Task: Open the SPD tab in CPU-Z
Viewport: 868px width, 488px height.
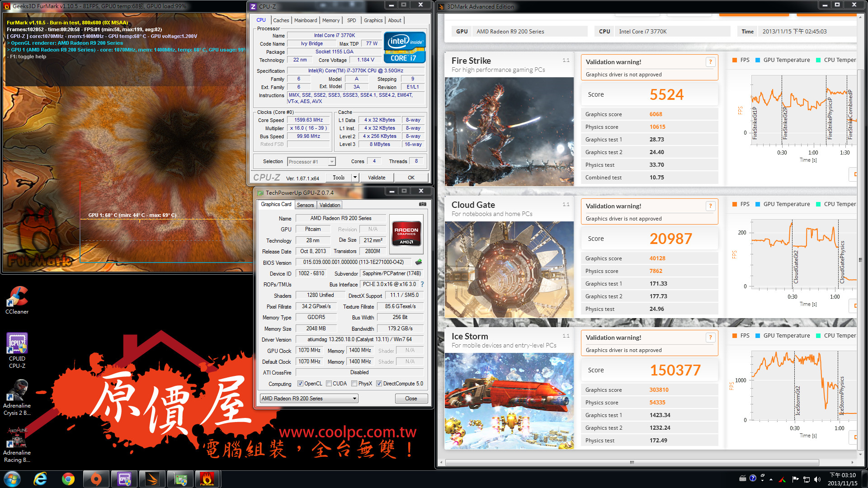Action: pos(352,20)
